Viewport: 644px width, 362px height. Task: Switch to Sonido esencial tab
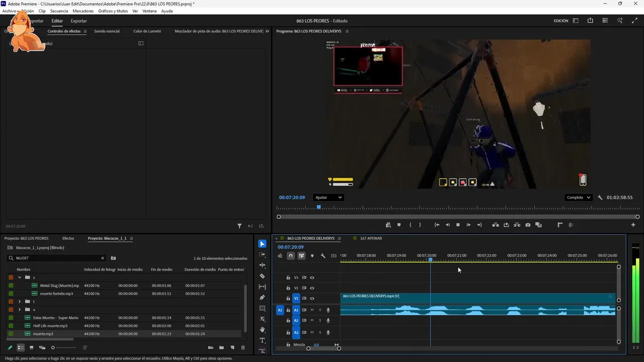(x=107, y=31)
